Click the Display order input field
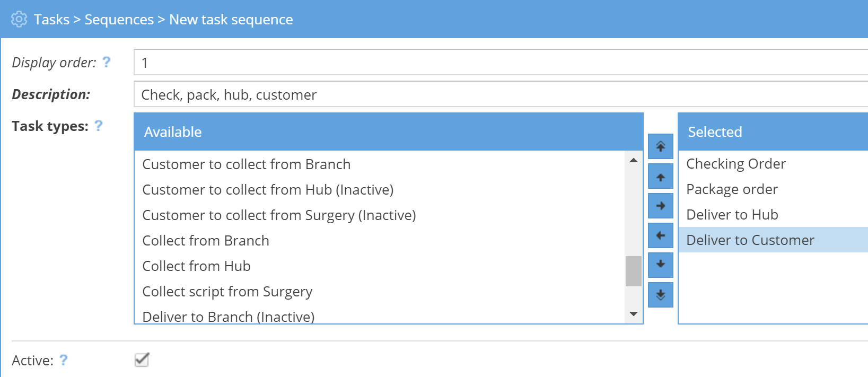868x377 pixels. tap(498, 63)
